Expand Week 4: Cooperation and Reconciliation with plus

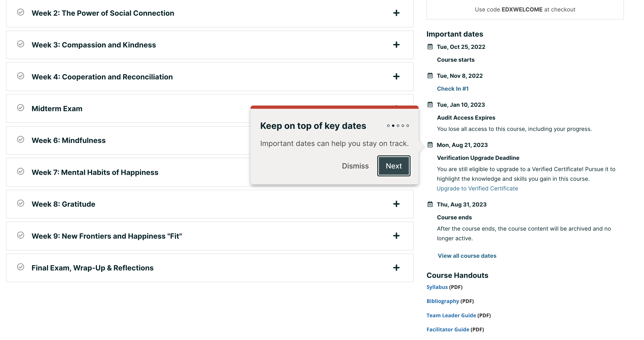click(x=396, y=76)
